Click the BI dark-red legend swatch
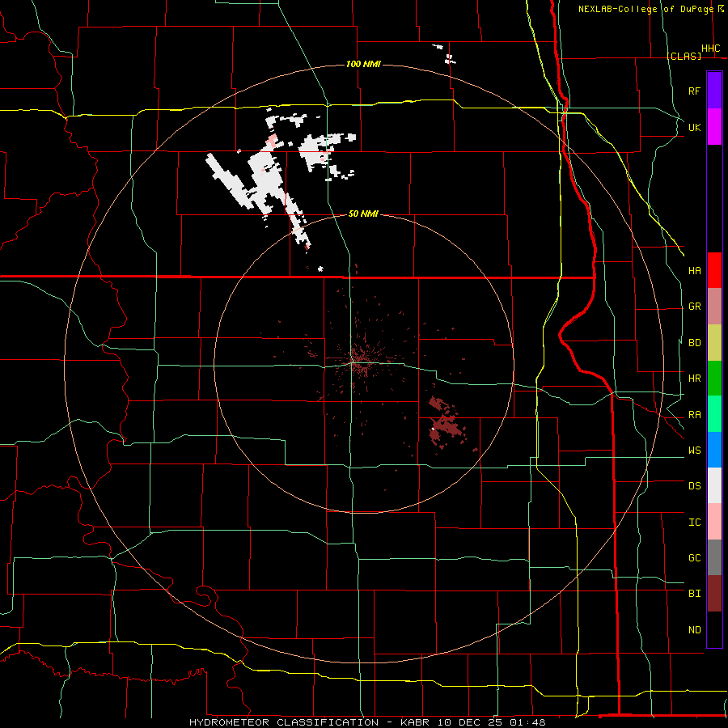The image size is (728, 728). pos(714,594)
